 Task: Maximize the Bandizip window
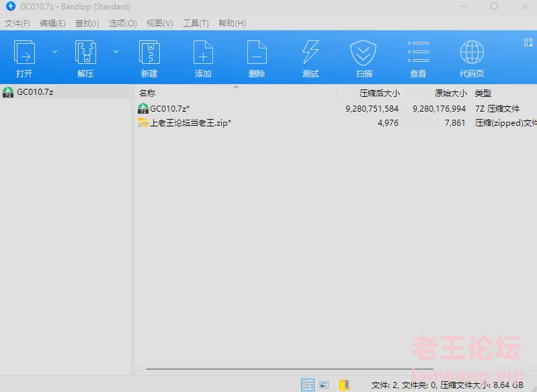[x=494, y=6]
